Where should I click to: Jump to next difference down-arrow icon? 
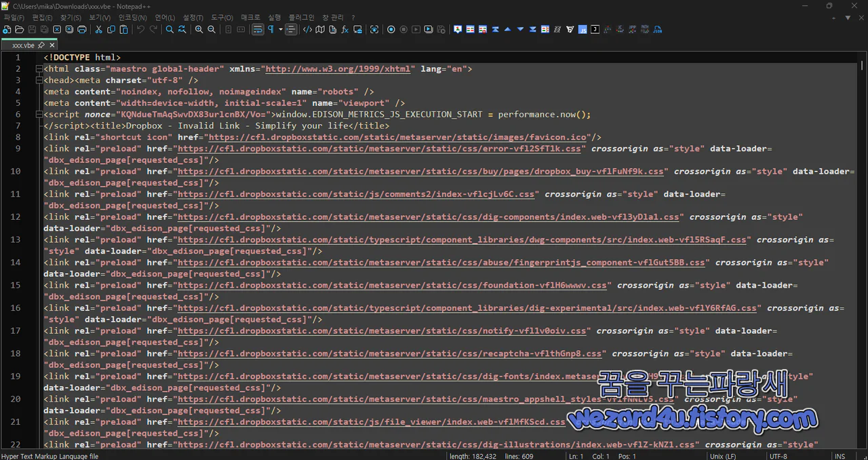click(x=520, y=30)
